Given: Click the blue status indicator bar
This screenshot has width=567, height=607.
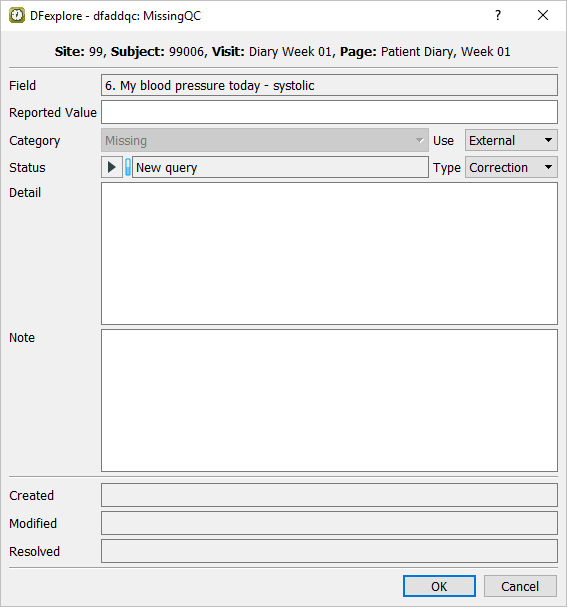Looking at the screenshot, I should click(128, 167).
